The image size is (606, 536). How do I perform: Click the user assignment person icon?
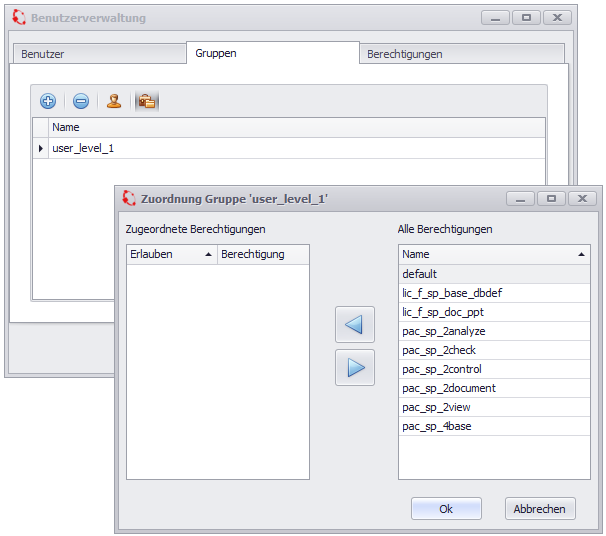pos(114,101)
